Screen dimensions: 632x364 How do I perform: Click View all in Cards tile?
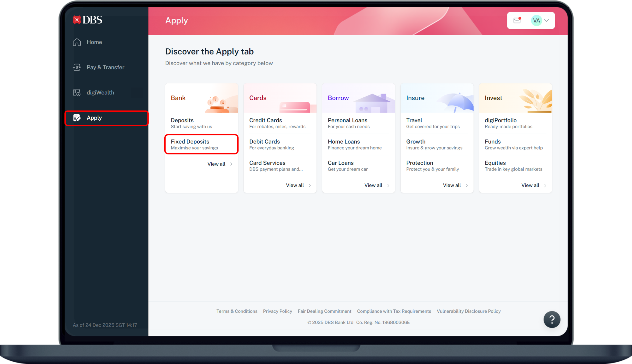(295, 185)
